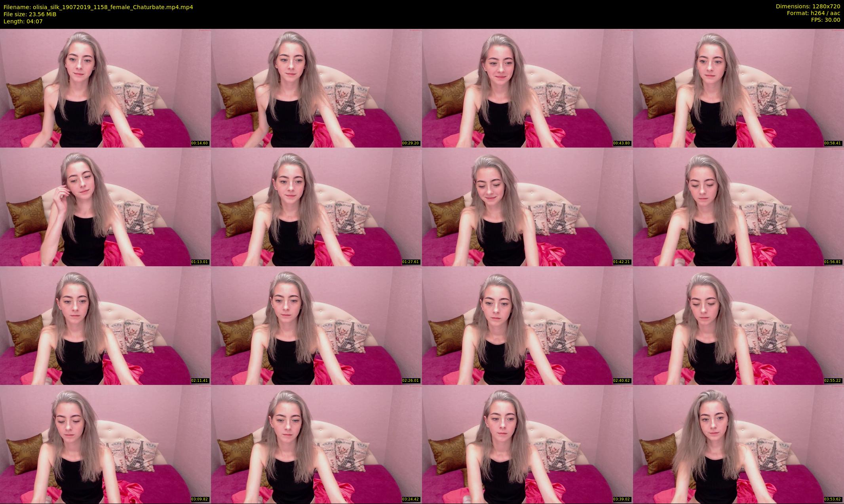Click the thumbnail marked 02:40.62
844x504 pixels.
coord(527,325)
